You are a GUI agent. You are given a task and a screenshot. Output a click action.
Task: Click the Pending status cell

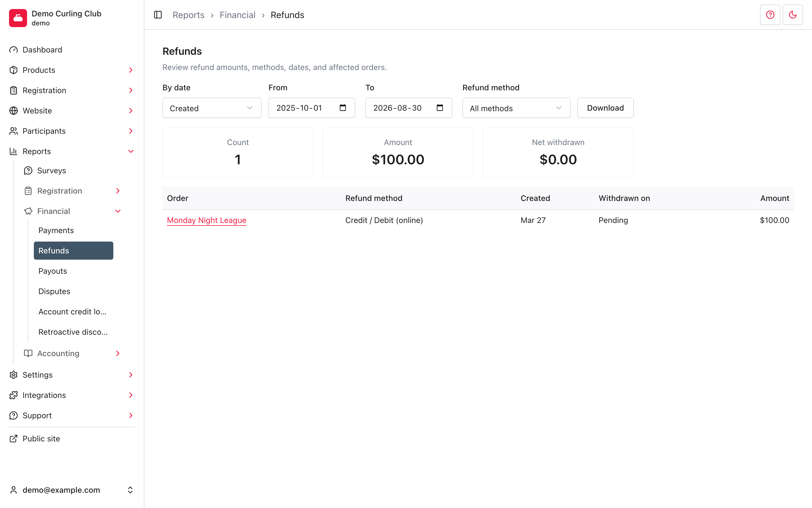613,220
